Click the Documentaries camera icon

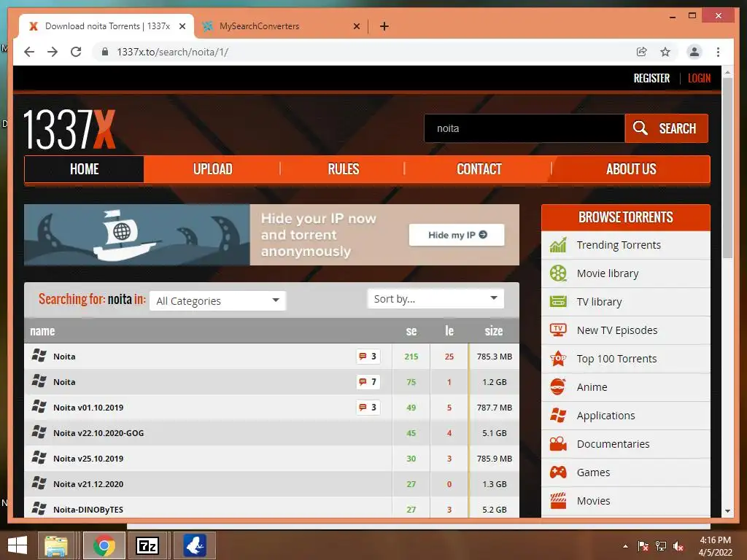coord(558,444)
